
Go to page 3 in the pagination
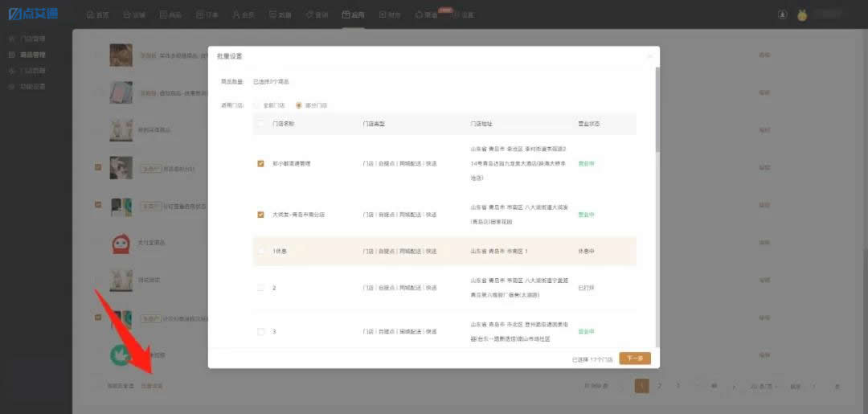678,386
